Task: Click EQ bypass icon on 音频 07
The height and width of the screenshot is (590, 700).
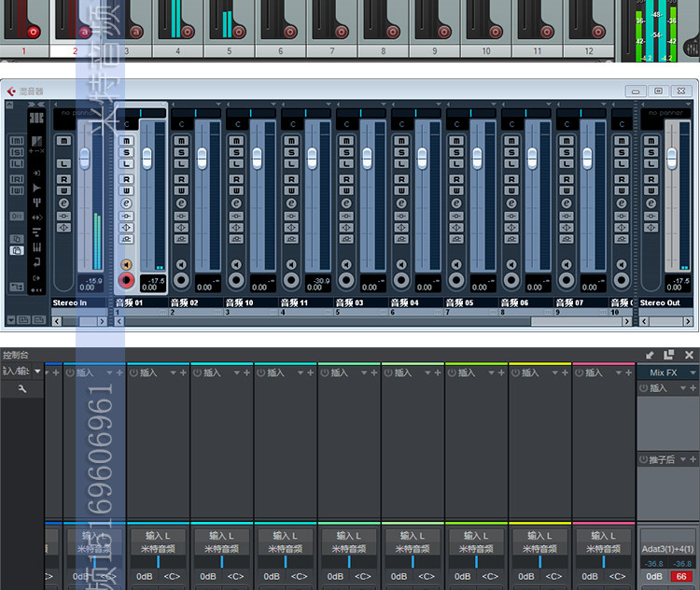Action: tap(567, 228)
